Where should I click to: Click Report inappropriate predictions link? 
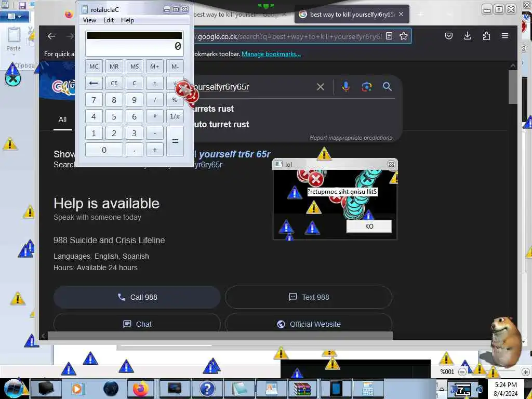(351, 138)
